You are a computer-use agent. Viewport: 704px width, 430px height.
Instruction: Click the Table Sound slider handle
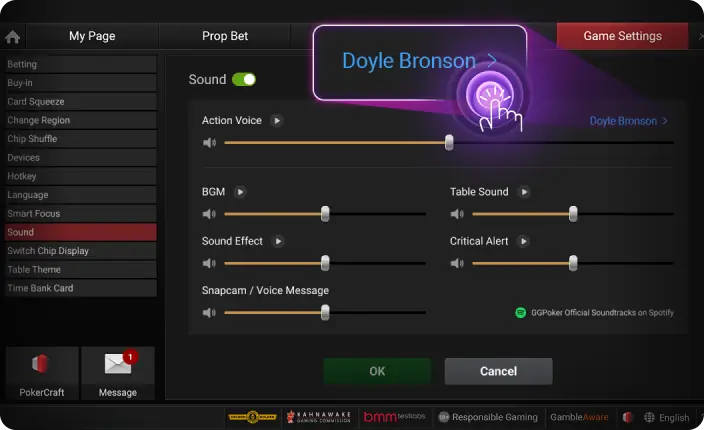[x=573, y=214]
